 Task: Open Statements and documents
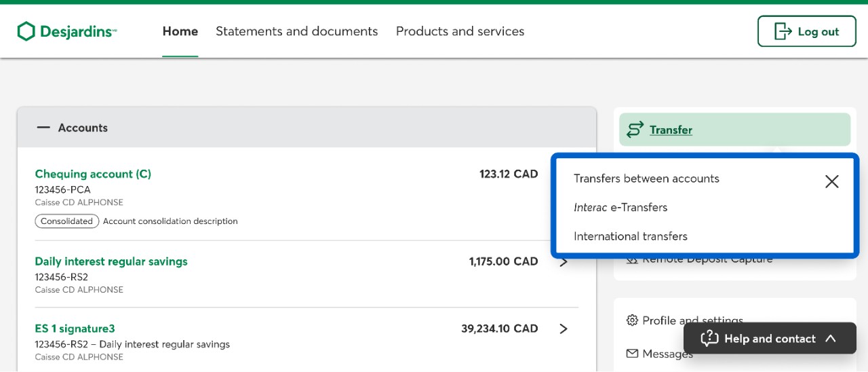pyautogui.click(x=296, y=31)
